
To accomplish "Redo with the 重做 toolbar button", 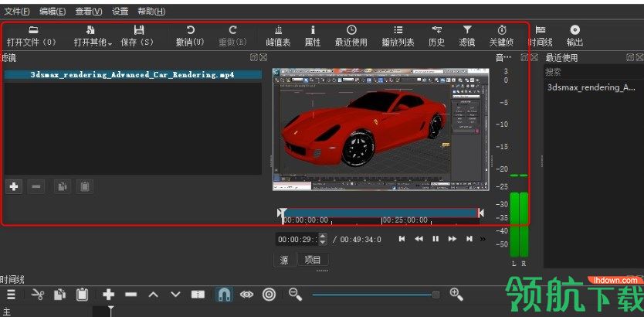I will tap(233, 36).
